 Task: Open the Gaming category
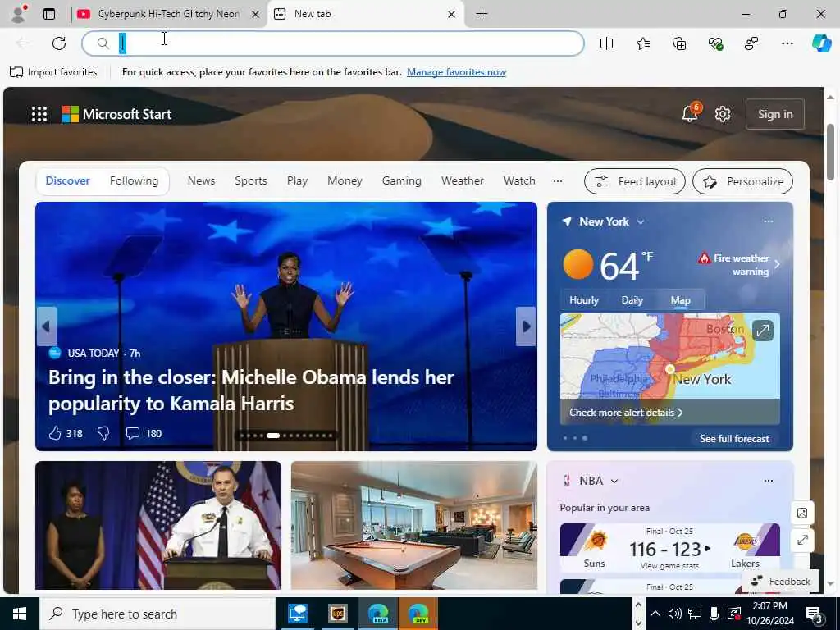[x=401, y=181]
